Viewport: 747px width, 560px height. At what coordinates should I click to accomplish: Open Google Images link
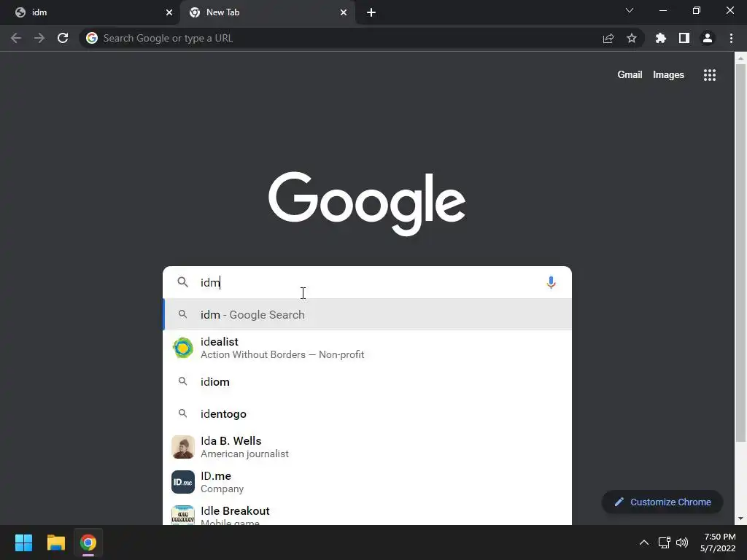668,75
